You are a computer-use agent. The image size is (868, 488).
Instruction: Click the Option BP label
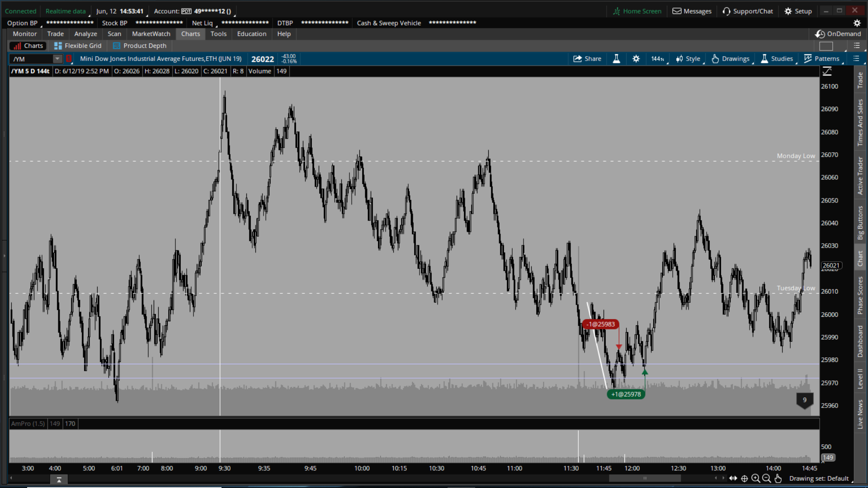click(23, 23)
